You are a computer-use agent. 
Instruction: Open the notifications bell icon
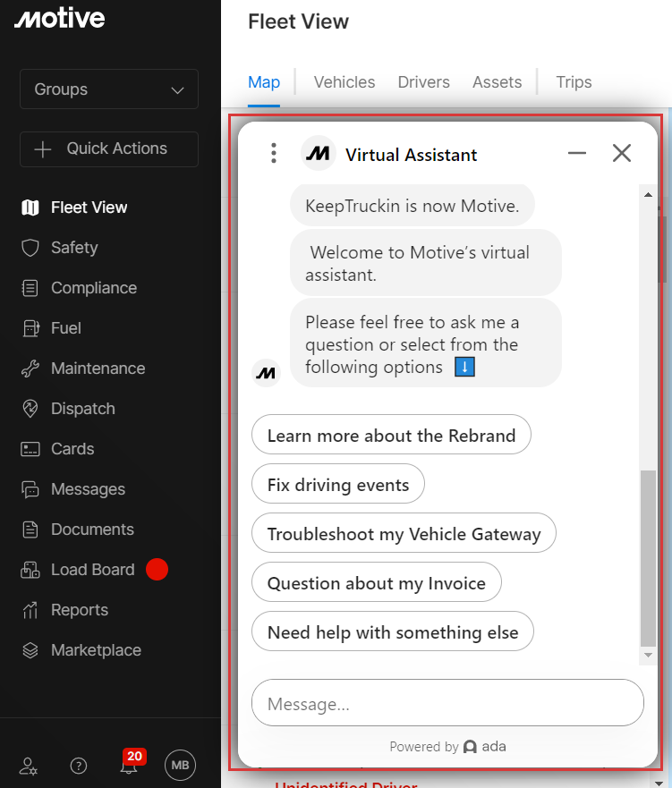(x=129, y=765)
